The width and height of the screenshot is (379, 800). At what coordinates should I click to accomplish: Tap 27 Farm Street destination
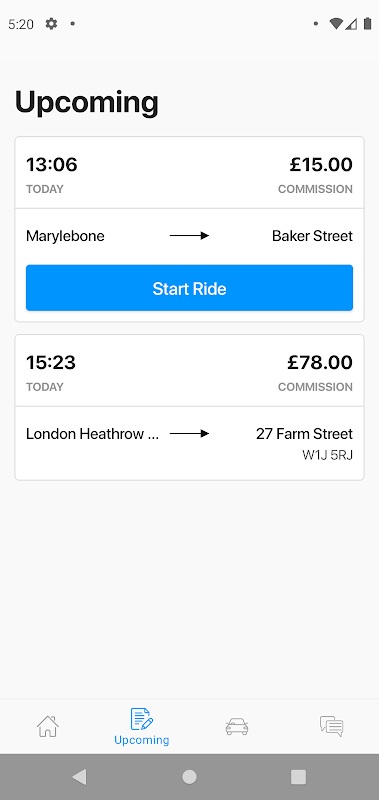tap(304, 434)
